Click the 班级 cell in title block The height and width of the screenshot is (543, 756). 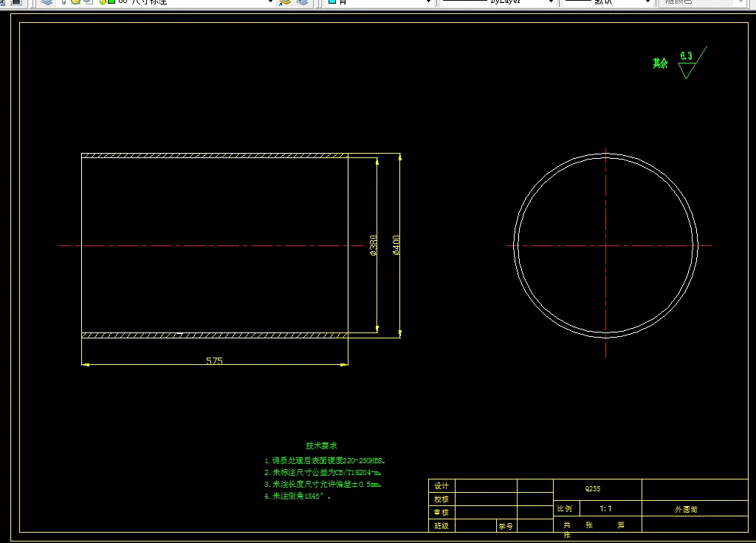[441, 525]
